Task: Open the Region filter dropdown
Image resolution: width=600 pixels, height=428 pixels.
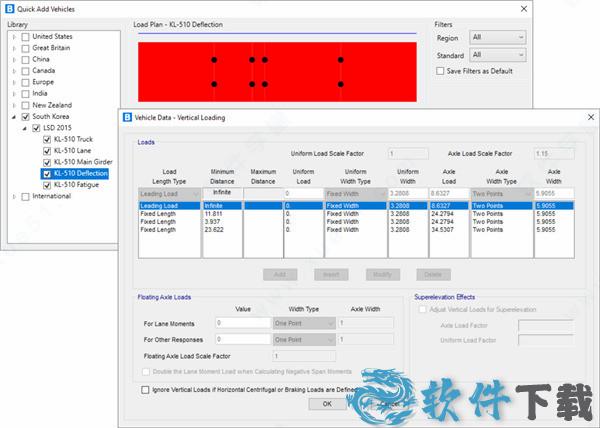Action: [497, 37]
